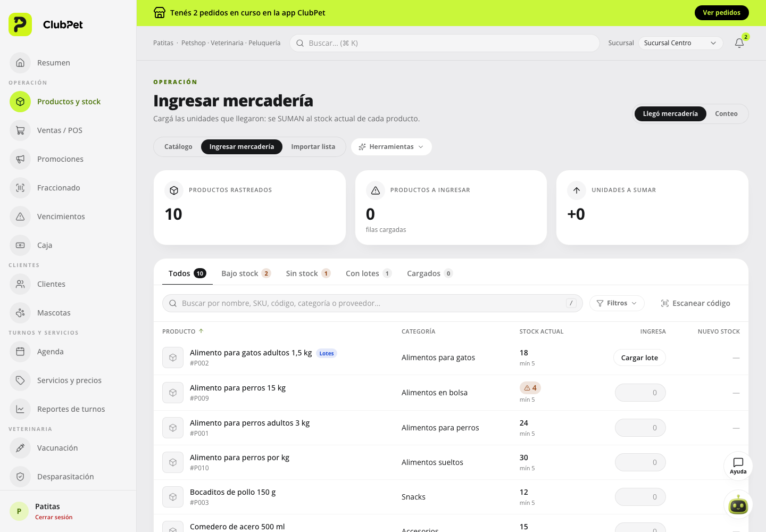Click Ver pedidos button
The width and height of the screenshot is (766, 532).
point(722,13)
